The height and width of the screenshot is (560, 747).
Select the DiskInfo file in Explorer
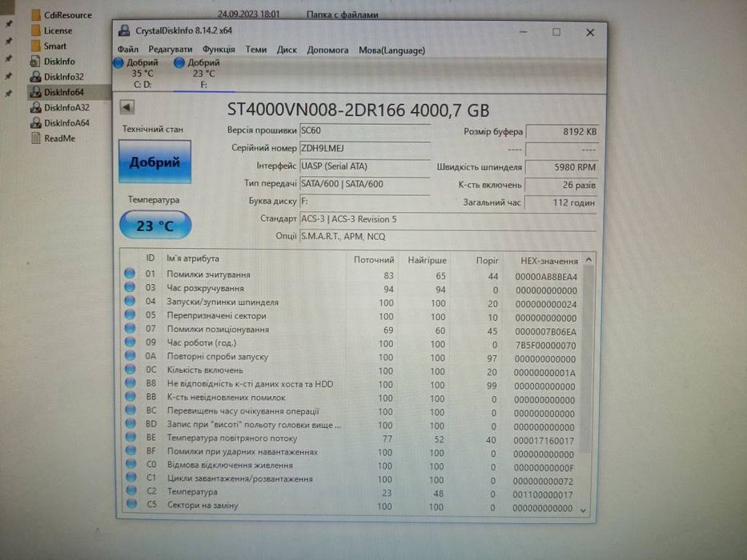(53, 62)
